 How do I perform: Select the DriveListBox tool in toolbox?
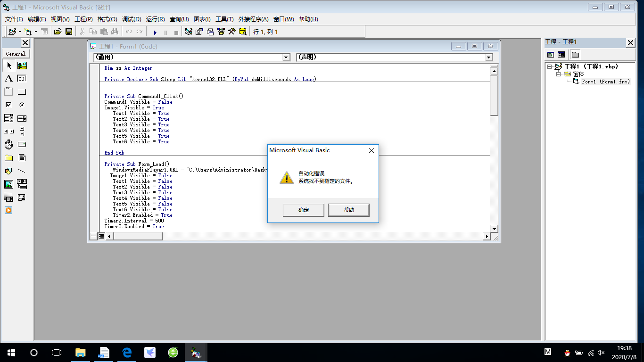[x=22, y=144]
